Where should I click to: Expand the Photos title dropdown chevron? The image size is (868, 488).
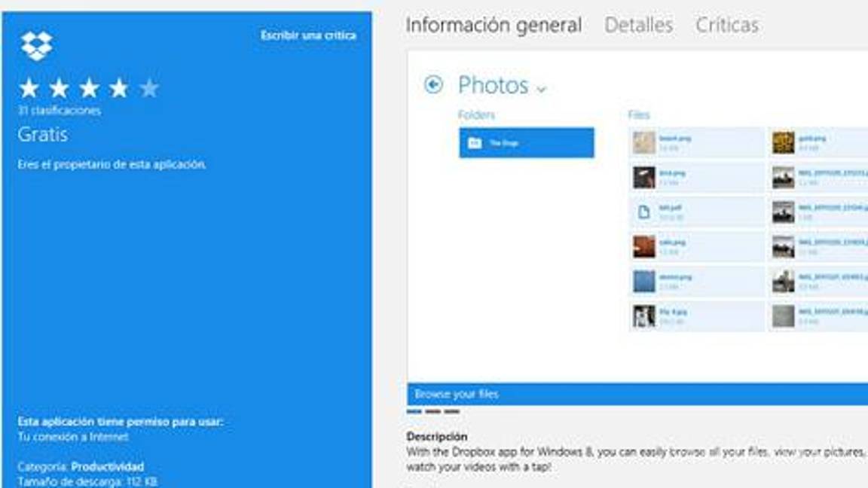click(x=541, y=90)
